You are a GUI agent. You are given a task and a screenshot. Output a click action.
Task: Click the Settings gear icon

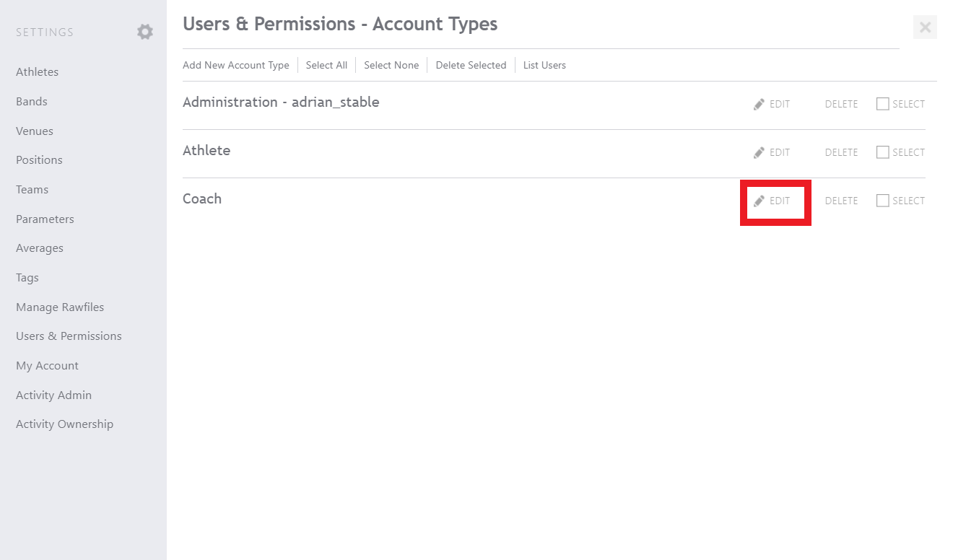click(x=145, y=32)
